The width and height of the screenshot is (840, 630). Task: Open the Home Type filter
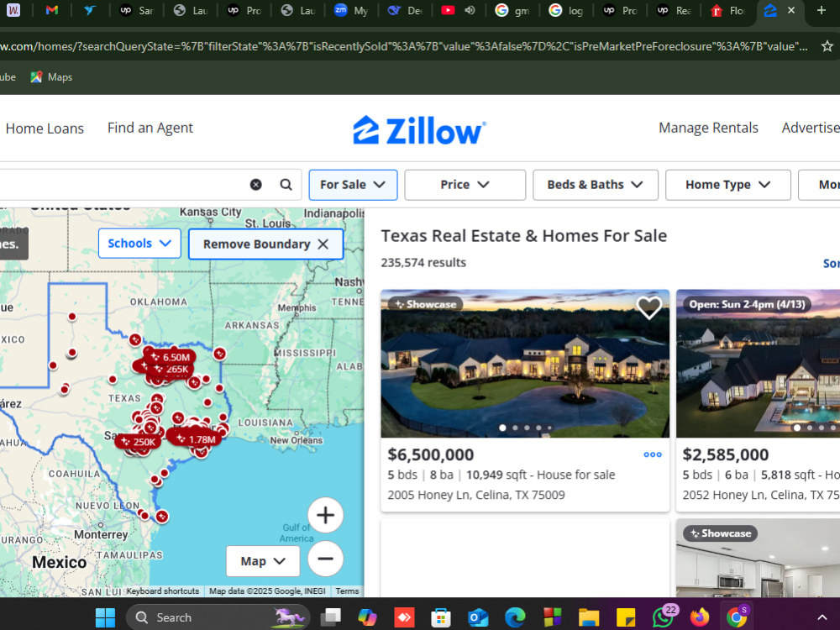click(x=728, y=185)
